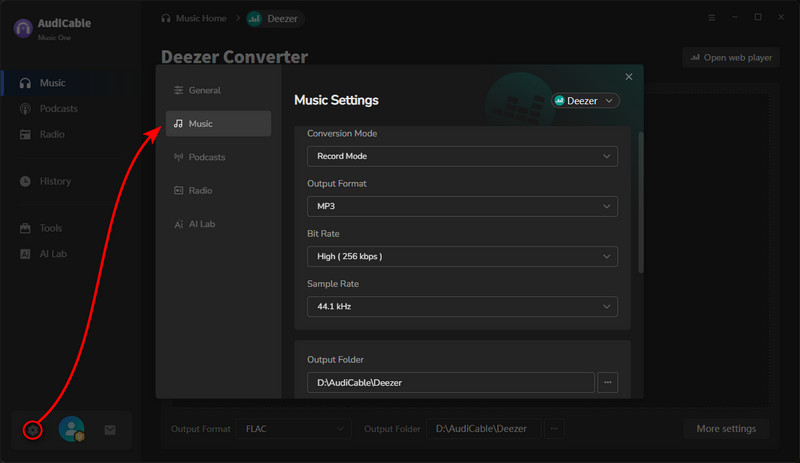Click the Open web player button
The width and height of the screenshot is (800, 463).
(731, 58)
